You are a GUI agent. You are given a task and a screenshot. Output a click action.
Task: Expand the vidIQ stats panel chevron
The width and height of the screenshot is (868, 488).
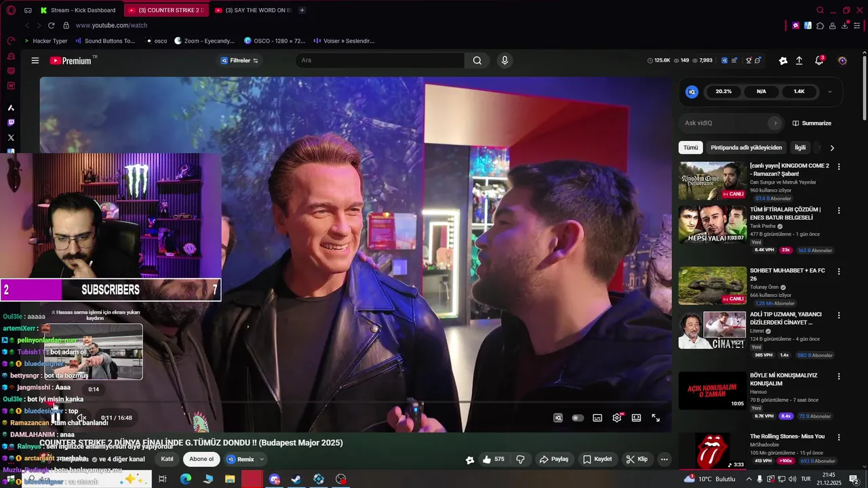[x=829, y=91]
